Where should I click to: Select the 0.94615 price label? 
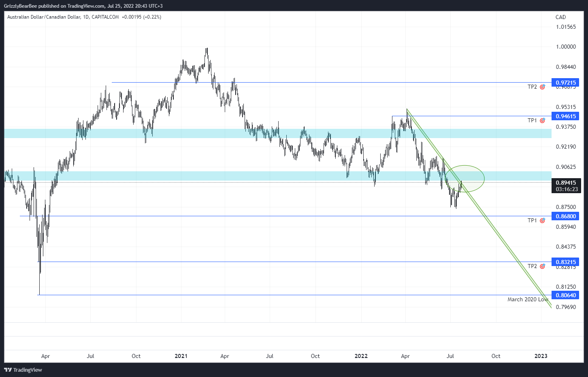(x=565, y=116)
